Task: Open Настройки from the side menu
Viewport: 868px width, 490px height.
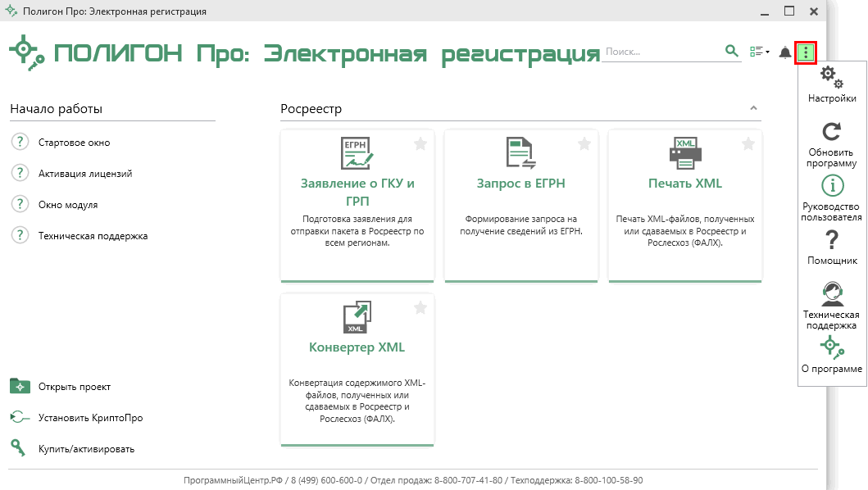Action: 832,84
